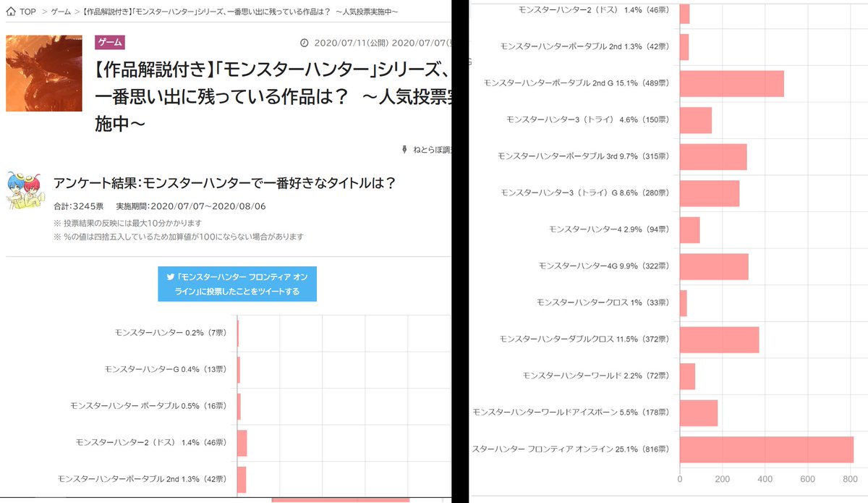This screenshot has height=503, width=868.
Task: Select ポータブル 2nd 1.3% label in left screenshot
Action: [143, 478]
